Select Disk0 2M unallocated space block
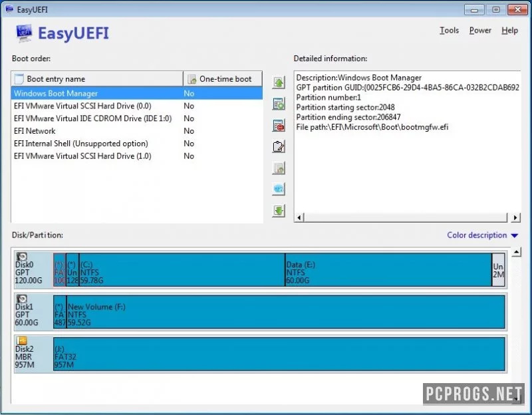The width and height of the screenshot is (532, 415). coord(498,270)
